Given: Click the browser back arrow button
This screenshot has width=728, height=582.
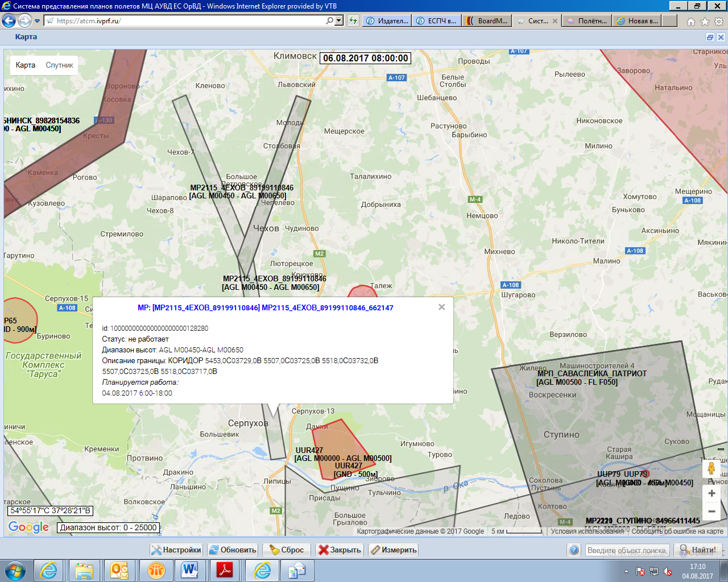Looking at the screenshot, I should coord(9,21).
